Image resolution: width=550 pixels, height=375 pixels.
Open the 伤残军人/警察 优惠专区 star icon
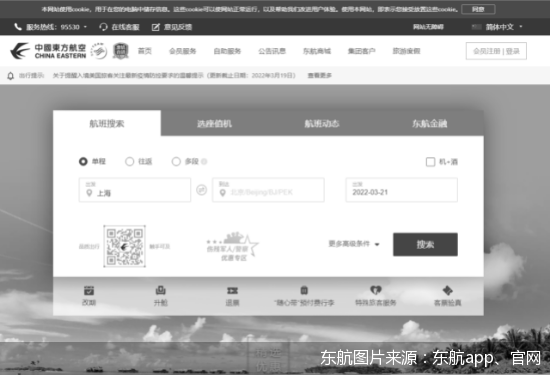pos(232,247)
